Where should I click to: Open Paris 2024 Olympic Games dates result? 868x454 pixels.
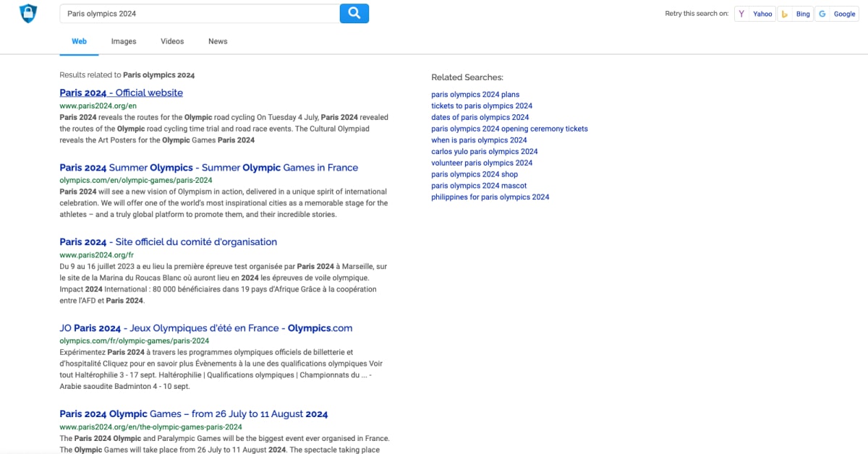tap(194, 414)
